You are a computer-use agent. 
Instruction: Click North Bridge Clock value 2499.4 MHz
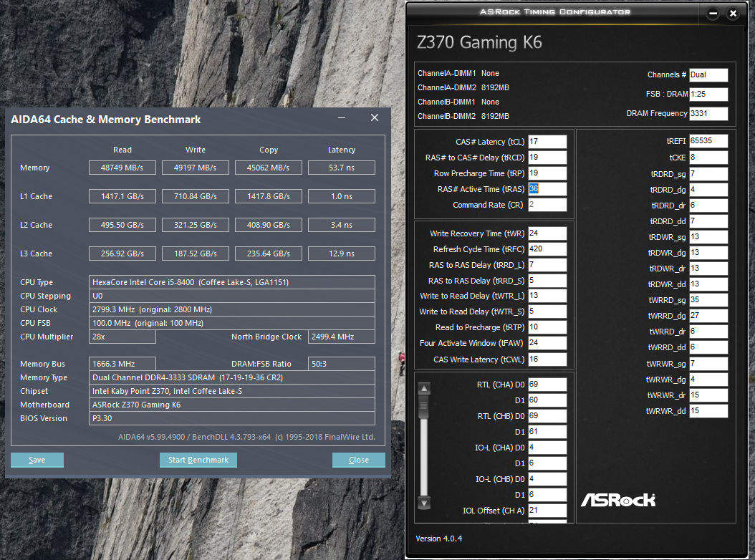click(342, 337)
